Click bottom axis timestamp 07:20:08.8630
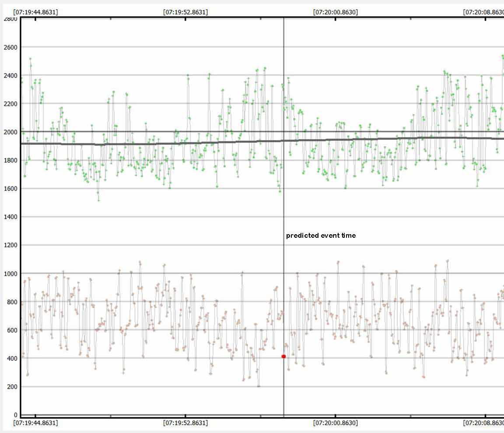The height and width of the screenshot is (433, 504). click(483, 423)
